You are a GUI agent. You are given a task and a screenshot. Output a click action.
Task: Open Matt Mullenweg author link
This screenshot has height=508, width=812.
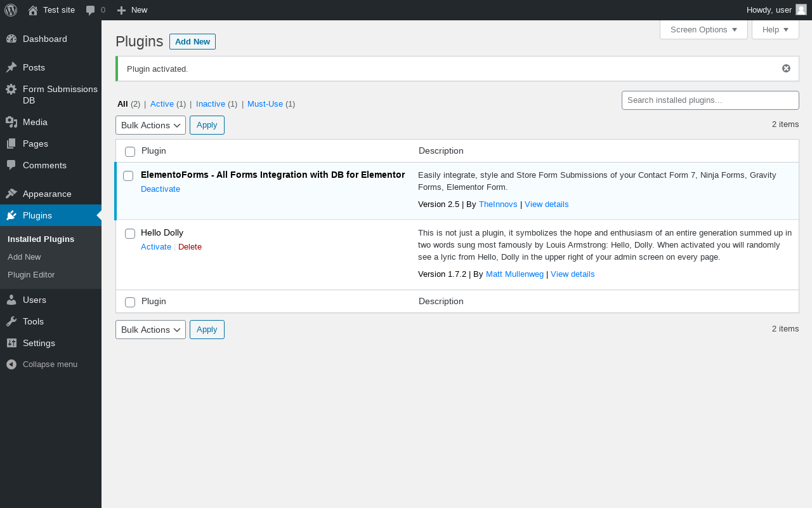pos(514,274)
